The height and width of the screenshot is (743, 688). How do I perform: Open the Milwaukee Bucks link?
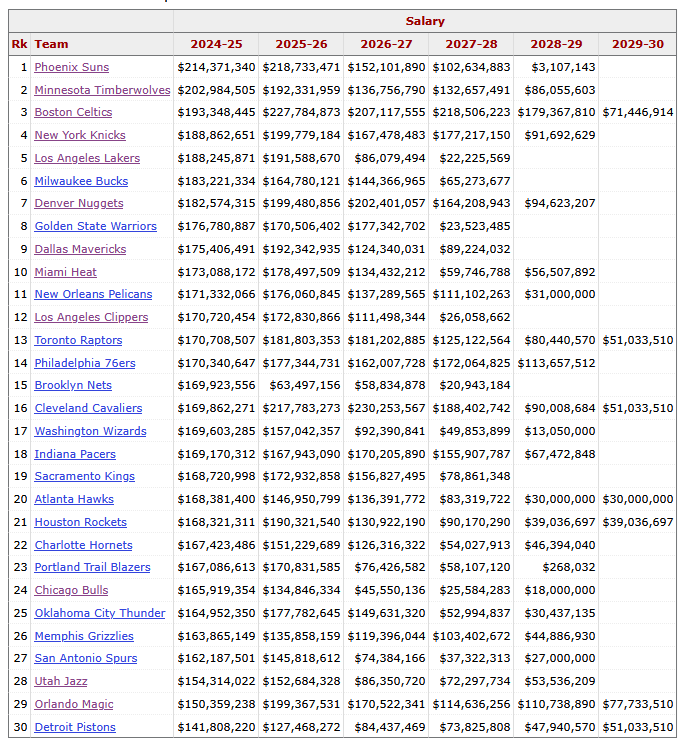pos(81,181)
